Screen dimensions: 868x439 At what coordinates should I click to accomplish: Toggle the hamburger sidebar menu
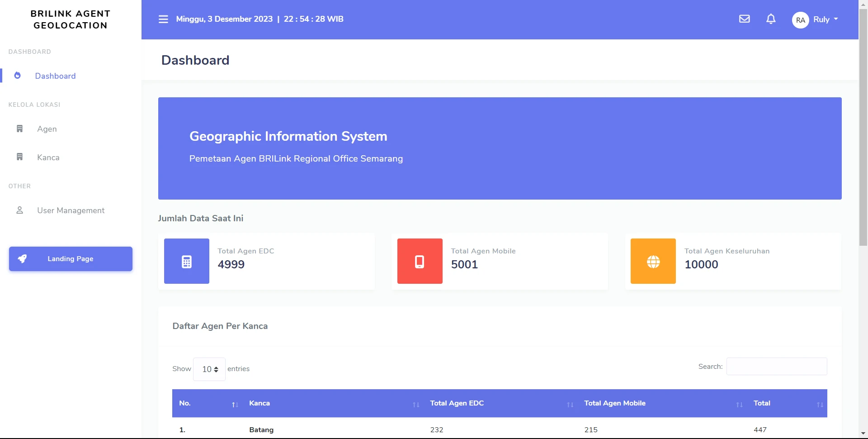(x=163, y=19)
